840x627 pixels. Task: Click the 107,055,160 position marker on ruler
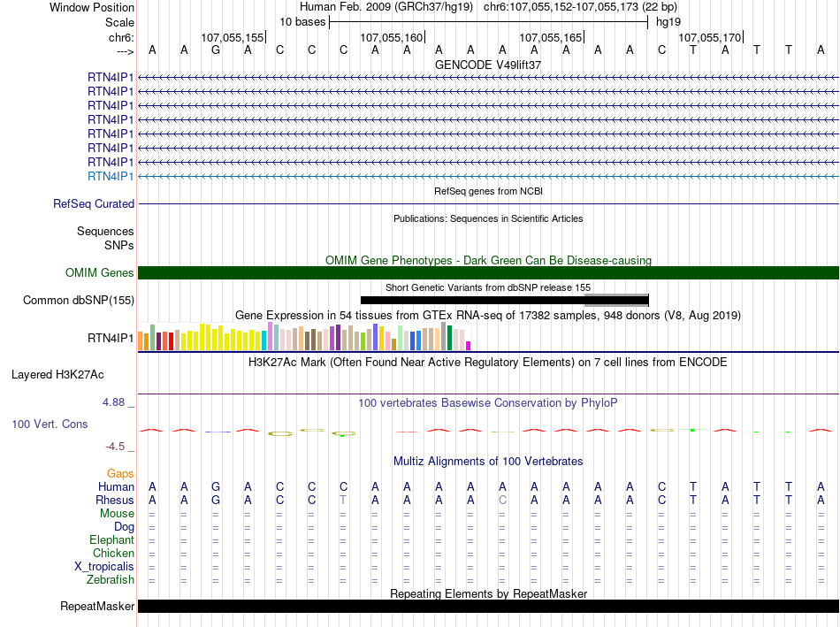pyautogui.click(x=392, y=37)
